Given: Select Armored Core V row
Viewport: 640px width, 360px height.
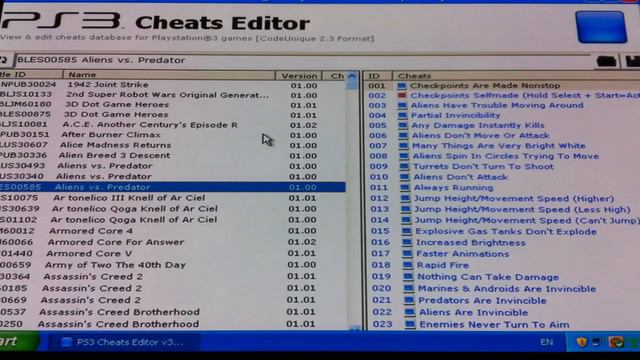Looking at the screenshot, I should [x=173, y=253].
